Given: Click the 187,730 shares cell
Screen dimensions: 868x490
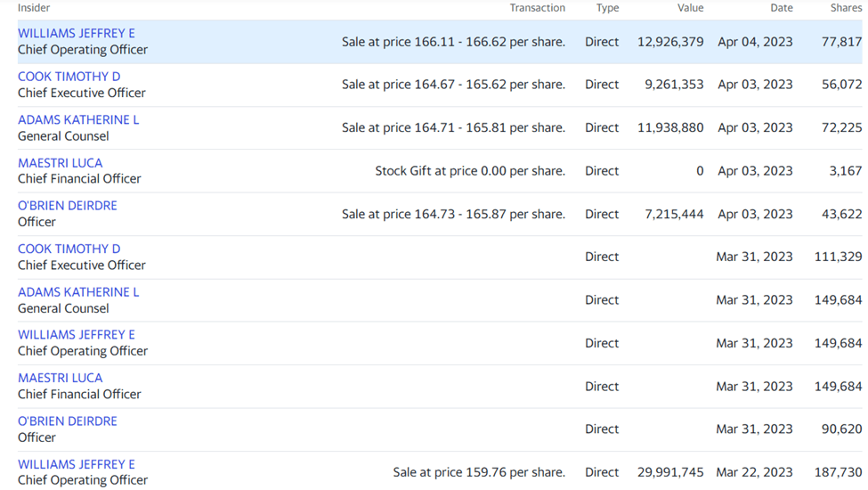Looking at the screenshot, I should point(838,472).
